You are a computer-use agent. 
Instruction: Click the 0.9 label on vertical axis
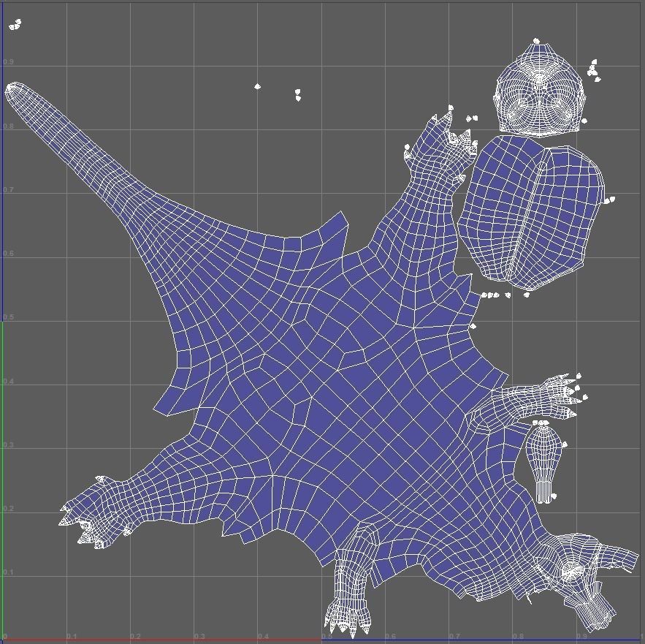9,62
